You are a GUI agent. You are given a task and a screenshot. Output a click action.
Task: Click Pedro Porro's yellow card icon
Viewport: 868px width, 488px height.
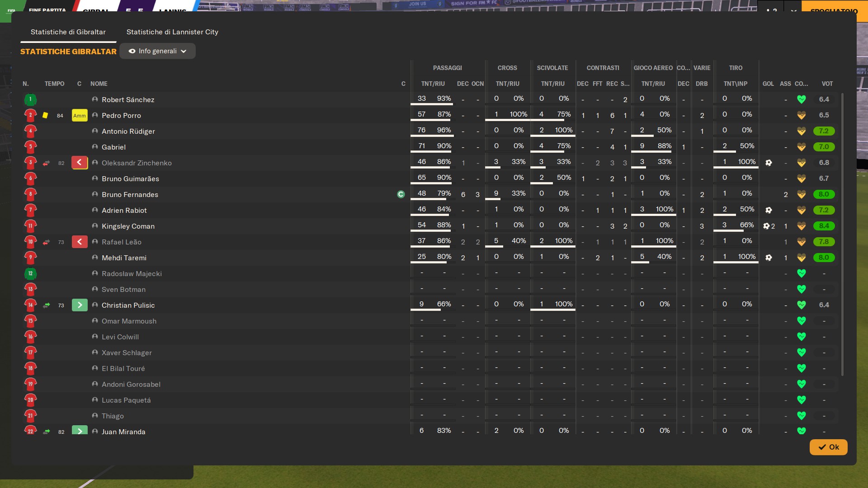[x=45, y=115]
